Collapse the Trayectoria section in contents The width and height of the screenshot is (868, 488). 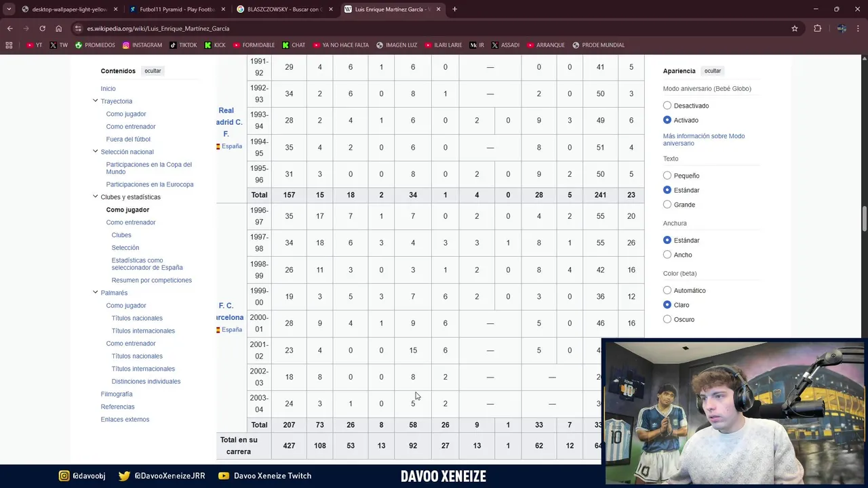95,101
